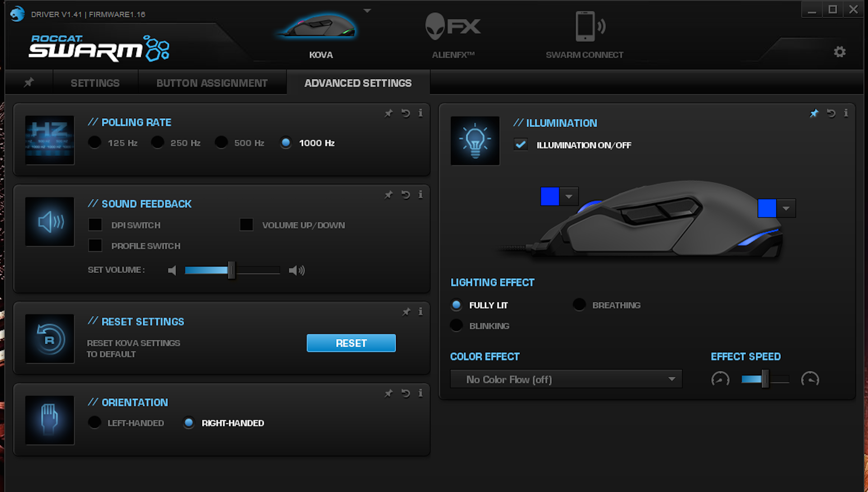
Task: Click the Polling Rate HZ thumbnail
Action: click(50, 140)
